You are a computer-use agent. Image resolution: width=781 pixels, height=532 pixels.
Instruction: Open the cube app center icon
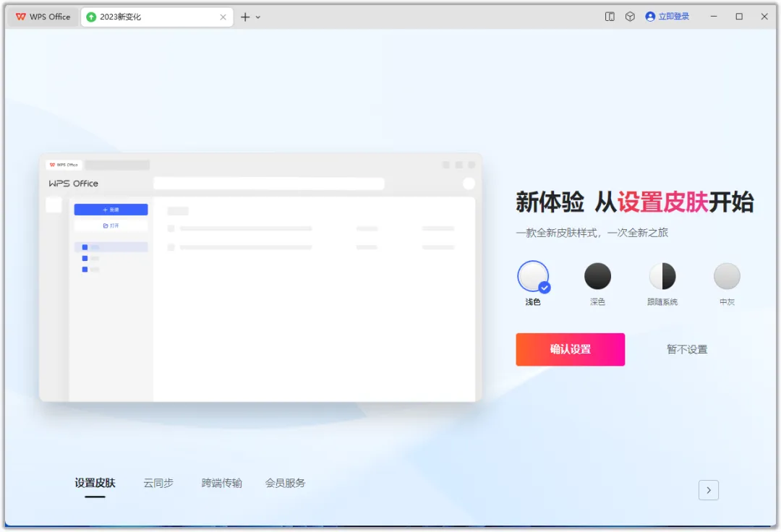630,17
